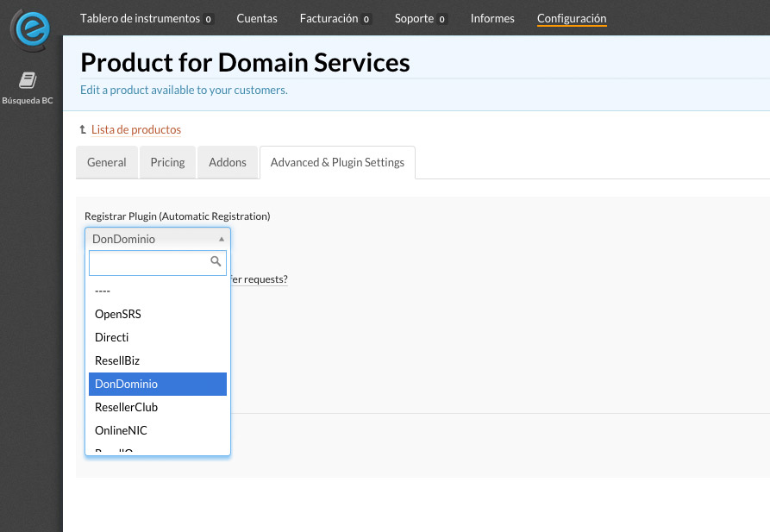Click the transfer requests help link

click(260, 279)
